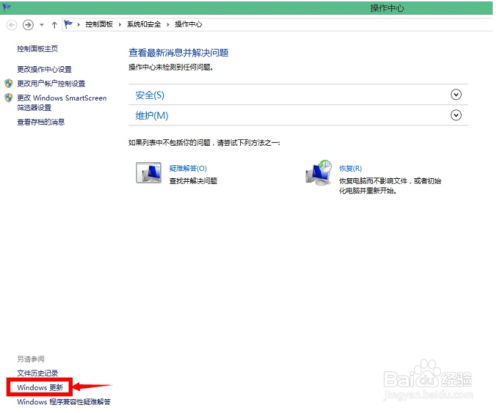
Task: Open 文件历史记录 link
Action: coord(37,373)
